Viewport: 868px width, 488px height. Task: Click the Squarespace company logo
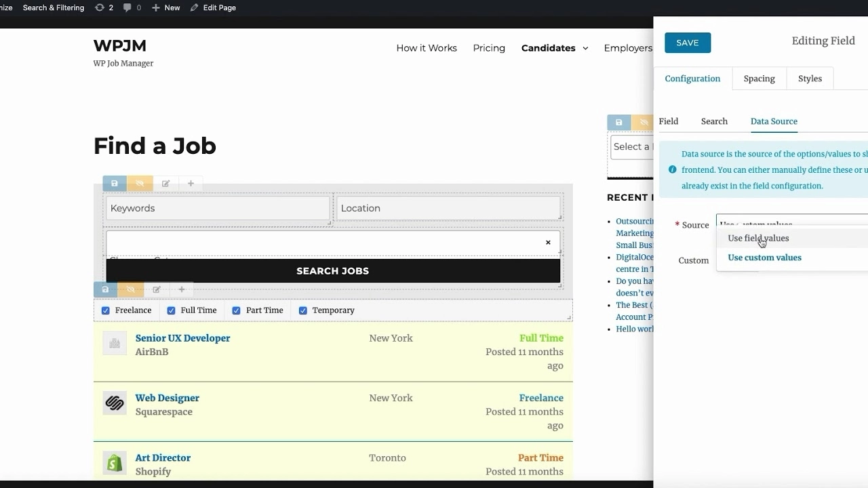115,403
